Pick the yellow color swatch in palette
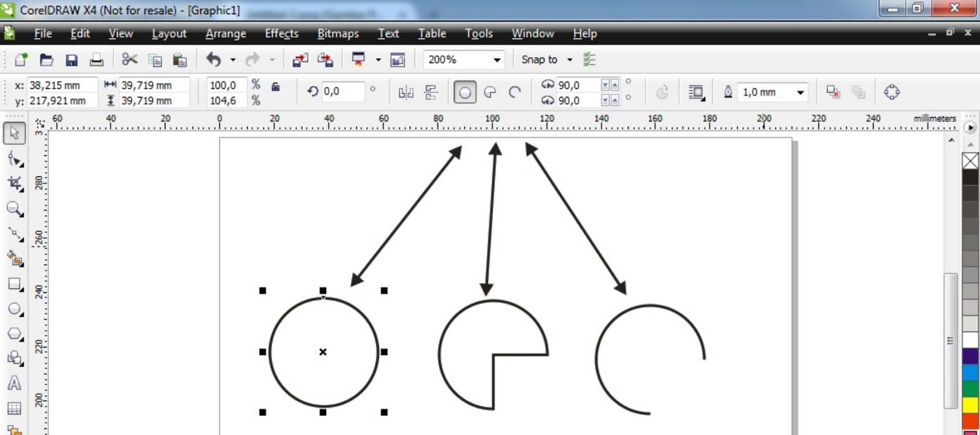Screen dimensions: 980x435 pos(970,405)
